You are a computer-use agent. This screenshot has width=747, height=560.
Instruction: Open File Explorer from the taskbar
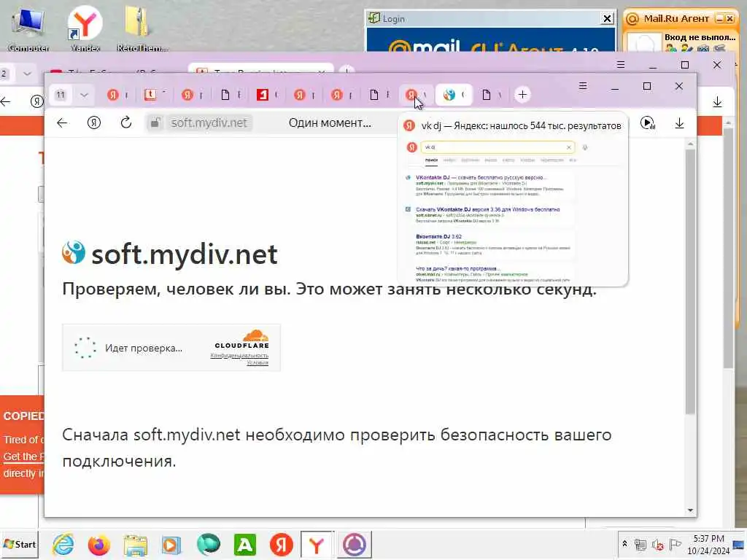point(135,544)
